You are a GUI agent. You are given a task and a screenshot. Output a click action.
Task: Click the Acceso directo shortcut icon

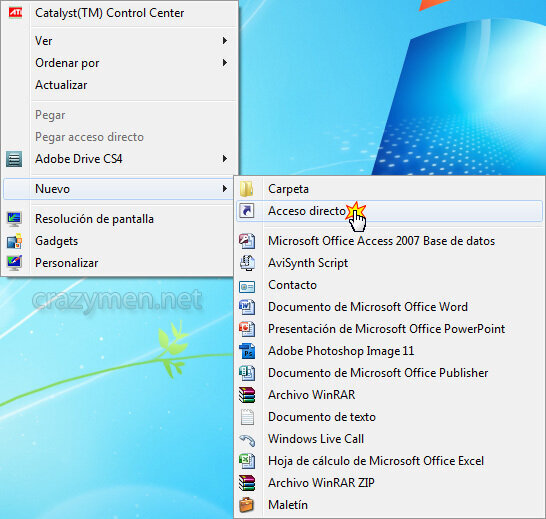(x=247, y=211)
